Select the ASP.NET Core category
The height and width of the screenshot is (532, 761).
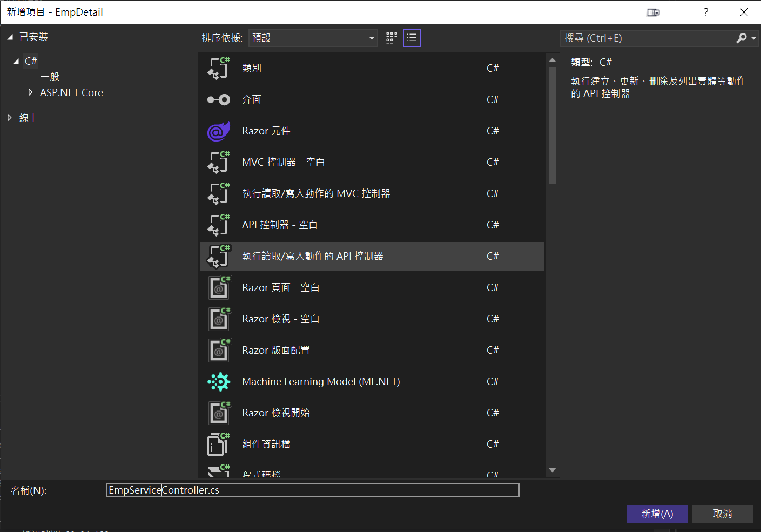point(71,92)
